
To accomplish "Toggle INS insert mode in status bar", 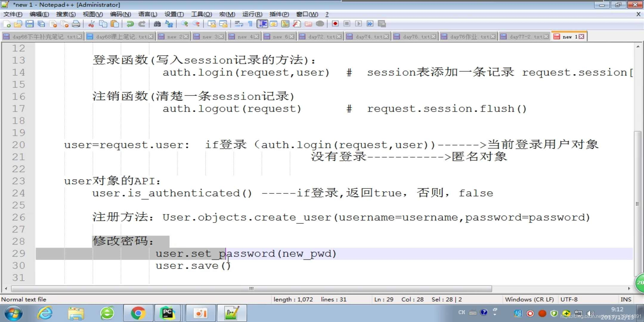I will 626,299.
